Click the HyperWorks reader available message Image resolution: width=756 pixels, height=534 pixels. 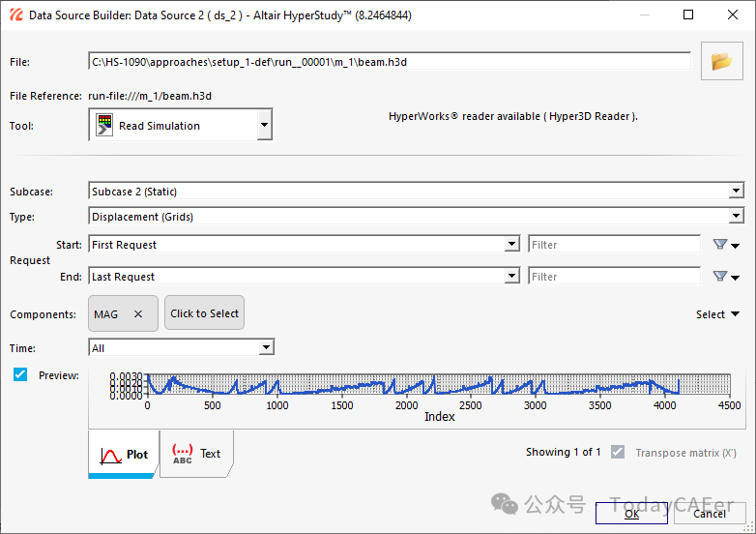pyautogui.click(x=513, y=116)
